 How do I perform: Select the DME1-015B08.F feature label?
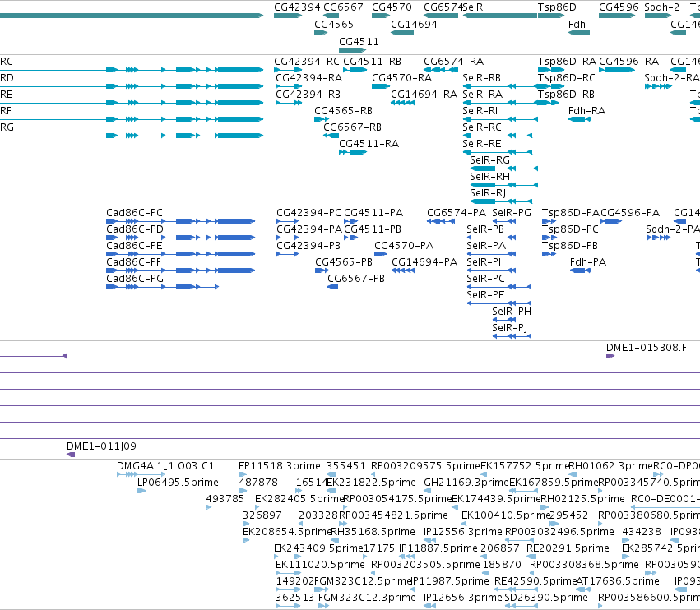647,348
